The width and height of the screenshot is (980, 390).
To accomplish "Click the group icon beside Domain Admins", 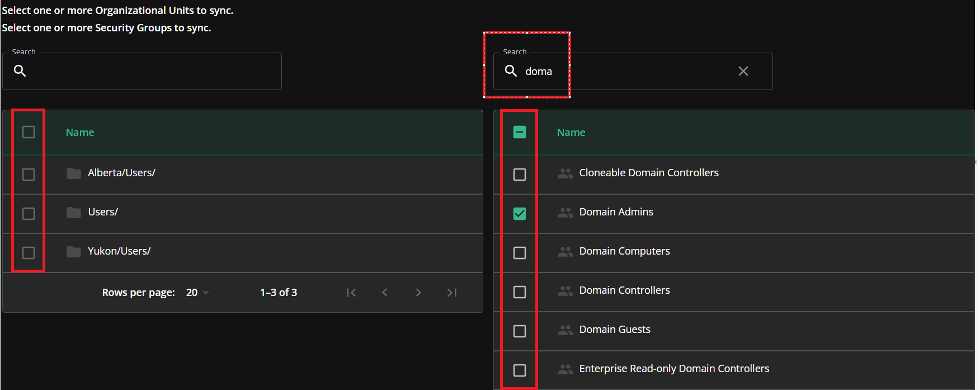I will (x=565, y=213).
